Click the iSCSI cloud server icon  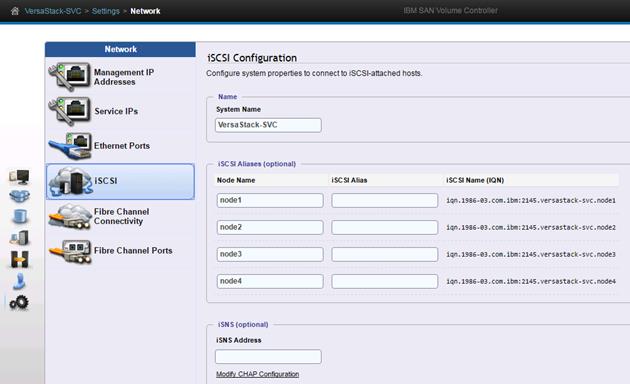(x=70, y=182)
